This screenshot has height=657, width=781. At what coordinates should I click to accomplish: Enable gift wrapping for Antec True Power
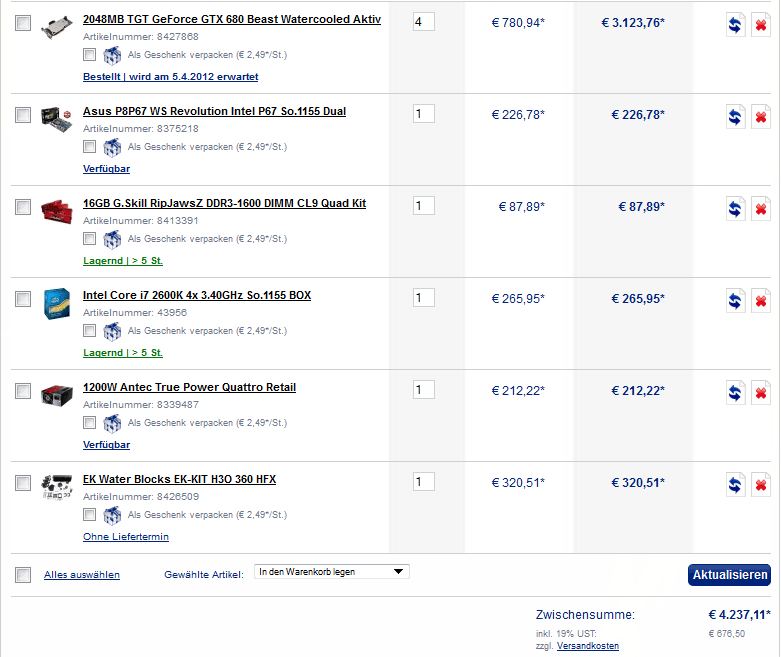point(90,422)
